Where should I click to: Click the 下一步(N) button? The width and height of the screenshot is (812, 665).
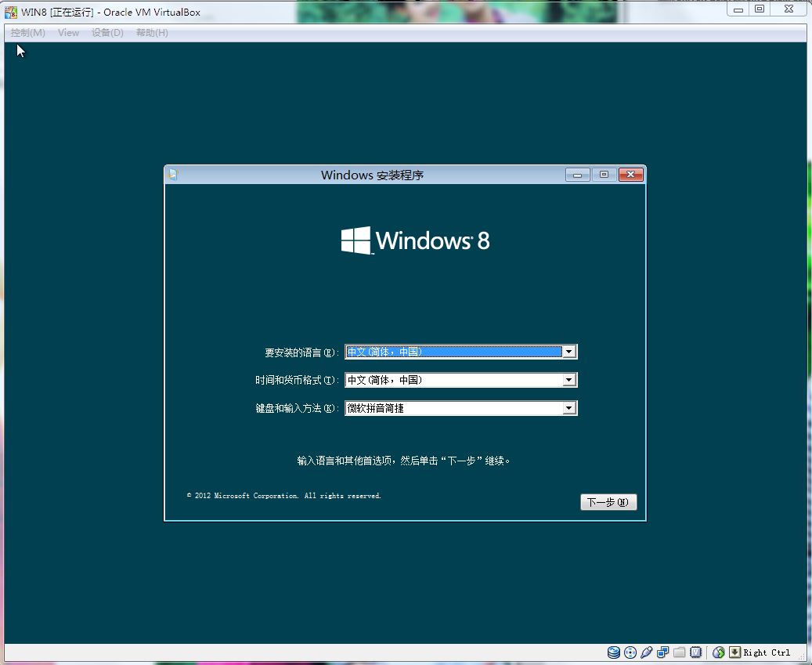point(608,502)
